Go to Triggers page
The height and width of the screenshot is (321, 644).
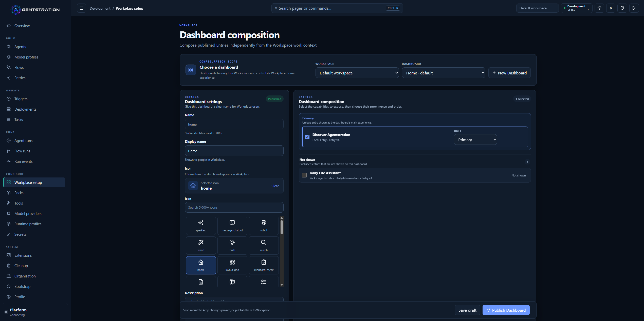(34, 99)
